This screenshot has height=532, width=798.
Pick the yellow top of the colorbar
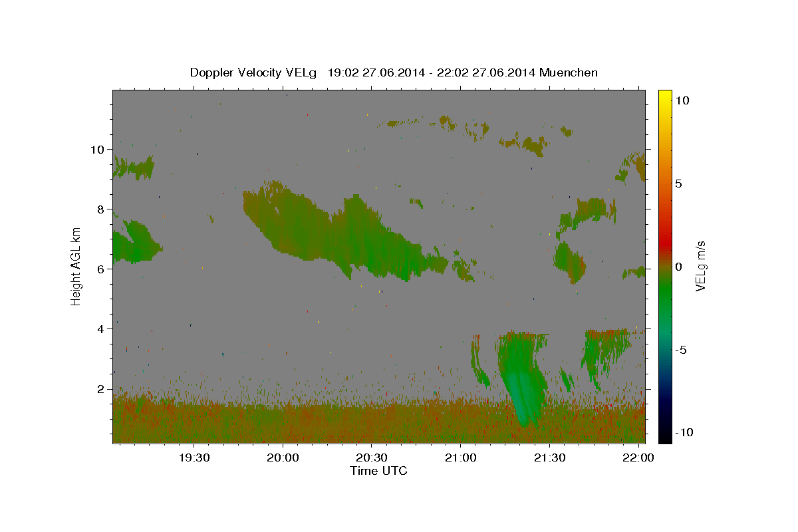[665, 94]
